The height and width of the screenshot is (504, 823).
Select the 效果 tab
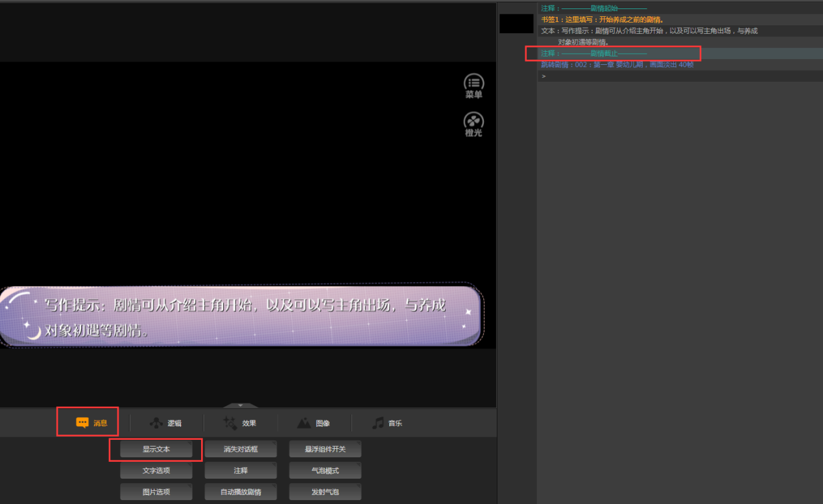[241, 423]
